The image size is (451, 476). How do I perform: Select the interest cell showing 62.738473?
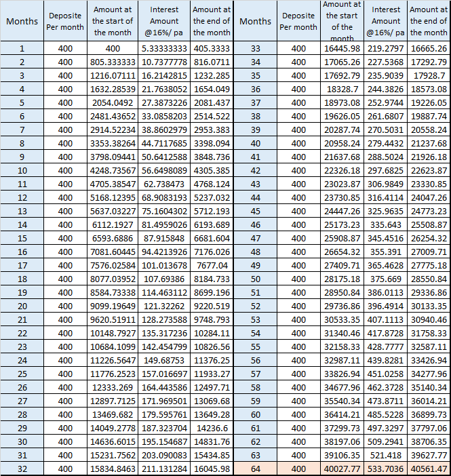165,184
